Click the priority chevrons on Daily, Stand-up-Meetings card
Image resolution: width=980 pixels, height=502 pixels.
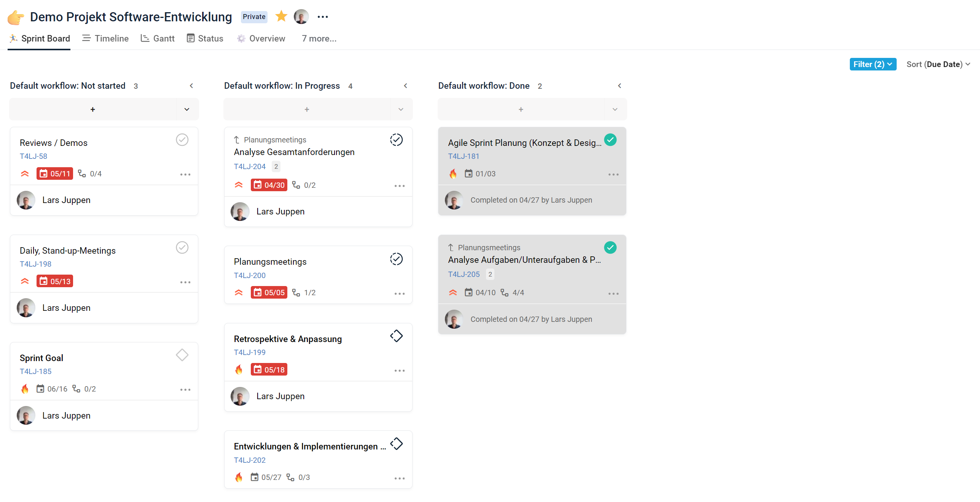pyautogui.click(x=25, y=281)
